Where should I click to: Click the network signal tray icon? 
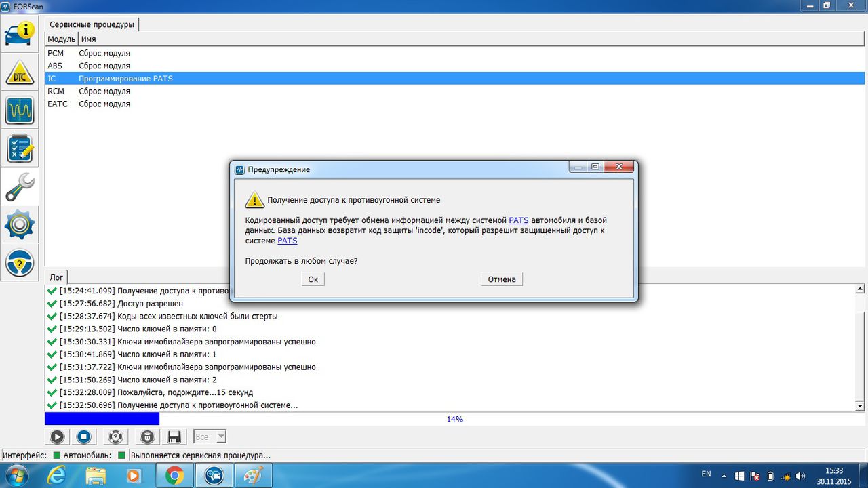tap(786, 476)
